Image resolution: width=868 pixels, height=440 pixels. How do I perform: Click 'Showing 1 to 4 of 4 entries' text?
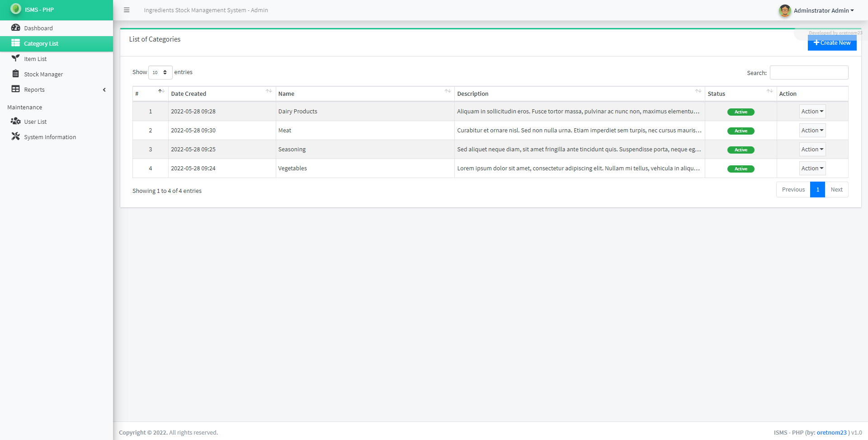(x=167, y=191)
